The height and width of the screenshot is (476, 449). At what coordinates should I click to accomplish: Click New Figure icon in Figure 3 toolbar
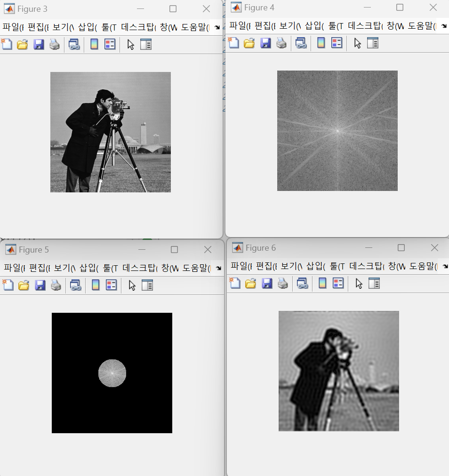7,44
